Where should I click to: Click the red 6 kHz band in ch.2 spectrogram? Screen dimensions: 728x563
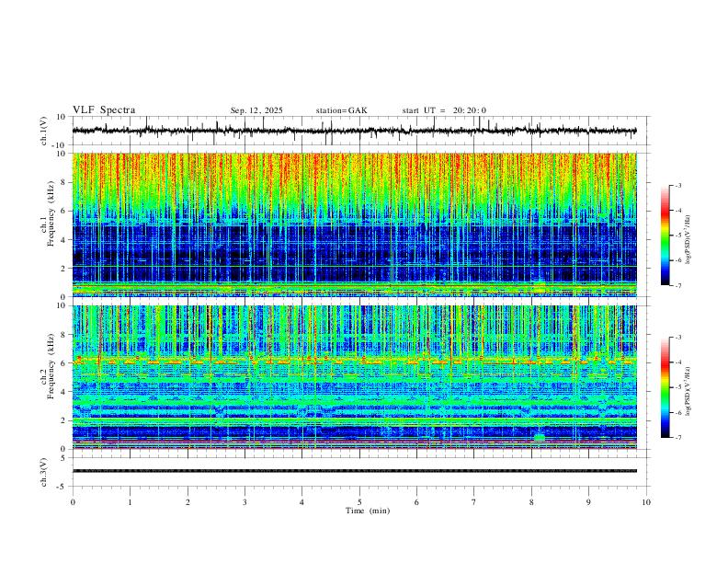pyautogui.click(x=354, y=361)
